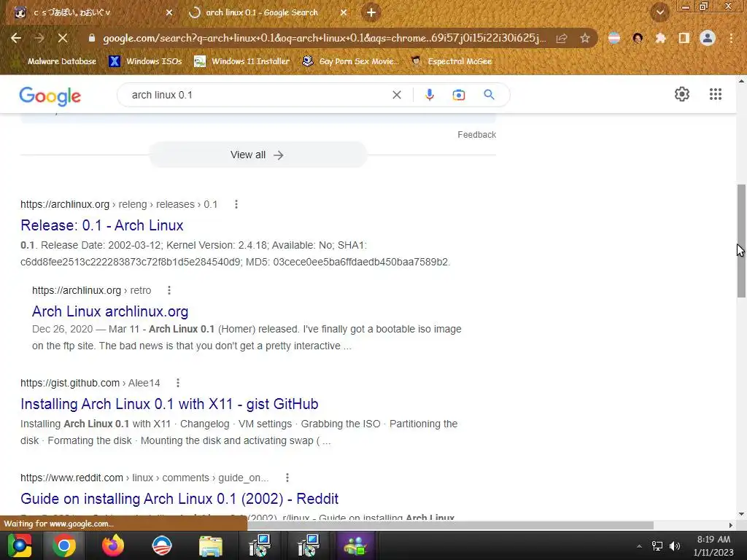Open the first computer-disc taskbar icon
This screenshot has width=747, height=560.
pos(260,545)
